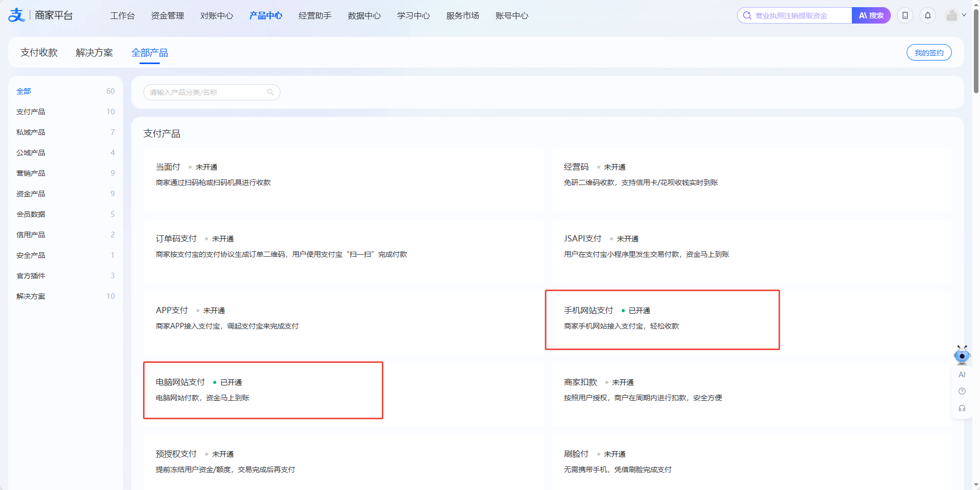Open the 订单码支付 product card
Image resolution: width=980 pixels, height=490 pixels.
[343, 252]
